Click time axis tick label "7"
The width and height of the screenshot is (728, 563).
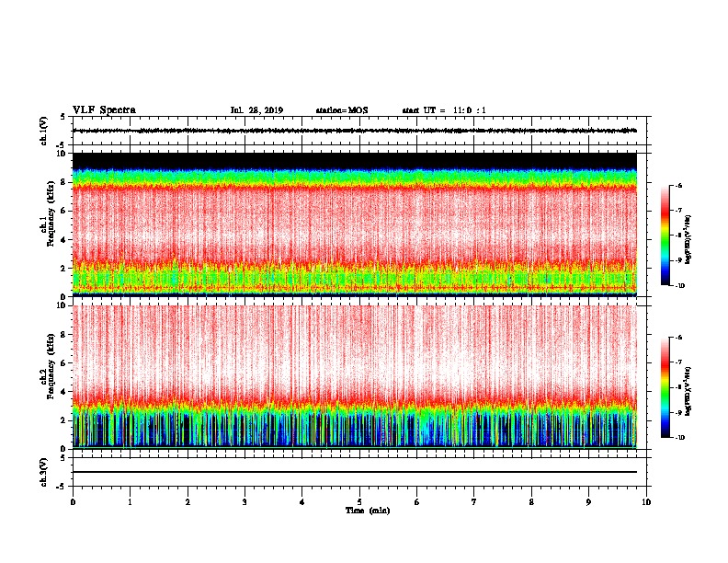coord(474,502)
